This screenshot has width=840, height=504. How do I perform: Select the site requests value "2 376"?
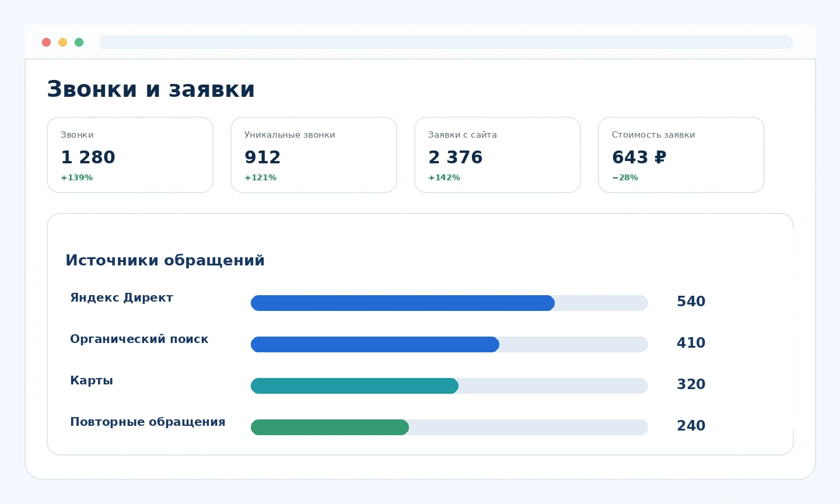(x=456, y=157)
